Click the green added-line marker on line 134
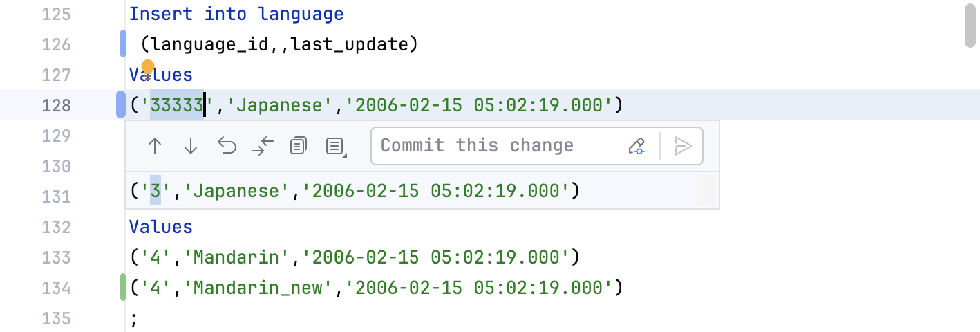The width and height of the screenshot is (980, 332). (x=123, y=287)
